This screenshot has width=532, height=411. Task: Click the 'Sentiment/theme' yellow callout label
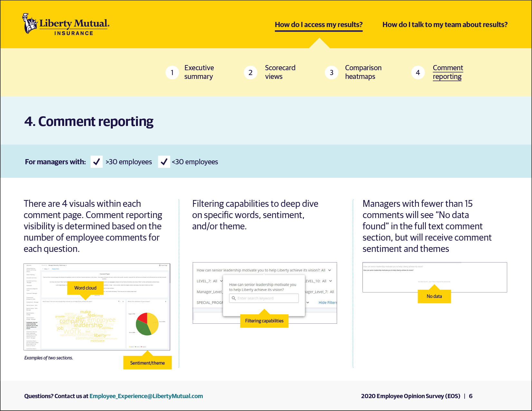(147, 363)
